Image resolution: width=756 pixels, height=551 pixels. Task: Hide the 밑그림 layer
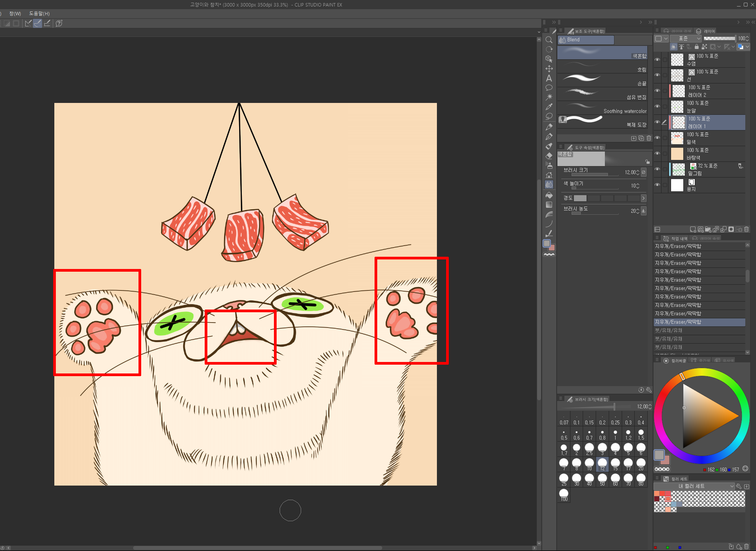[657, 170]
